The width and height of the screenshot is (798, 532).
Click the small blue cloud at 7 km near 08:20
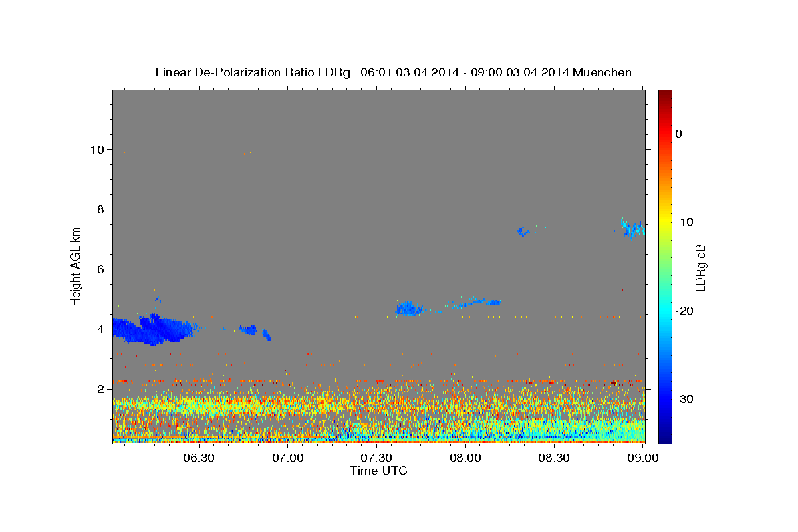523,232
